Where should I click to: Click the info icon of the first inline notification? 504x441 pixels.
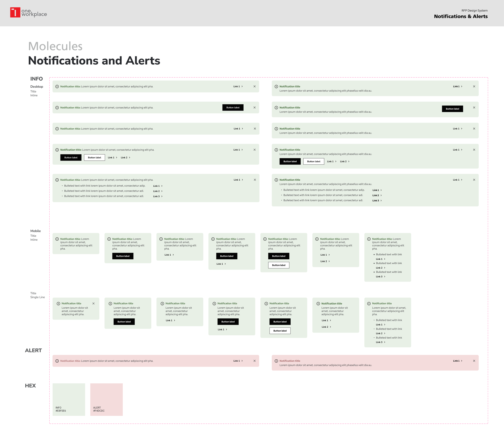pos(57,87)
